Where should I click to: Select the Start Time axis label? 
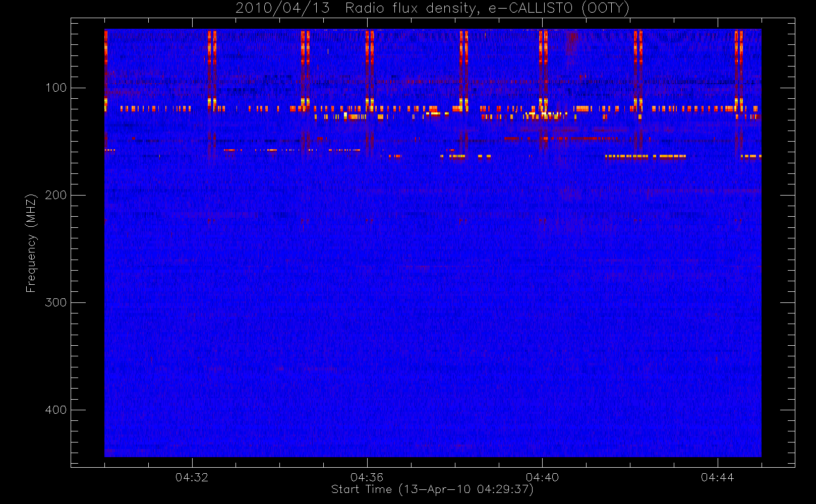tap(432, 489)
